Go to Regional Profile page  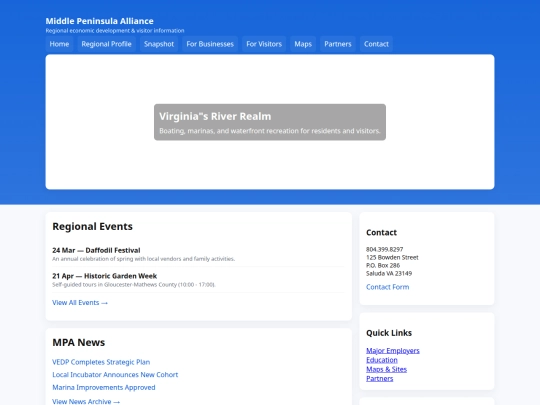[x=106, y=44]
